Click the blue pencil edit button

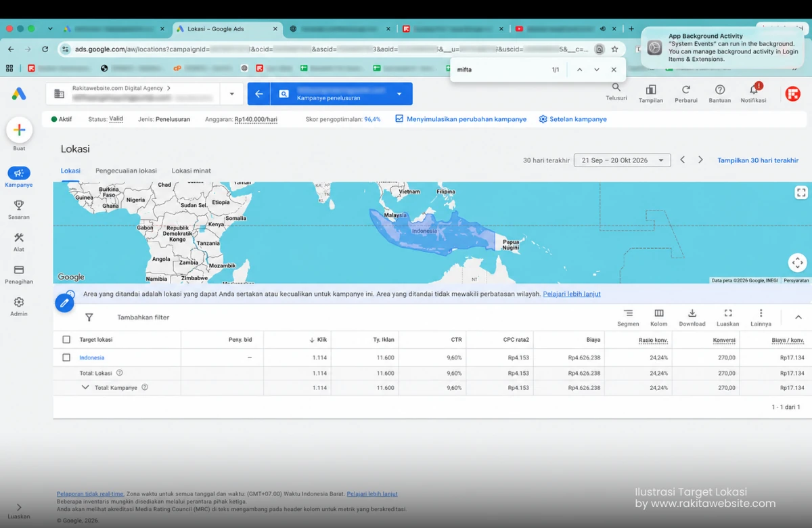[64, 303]
